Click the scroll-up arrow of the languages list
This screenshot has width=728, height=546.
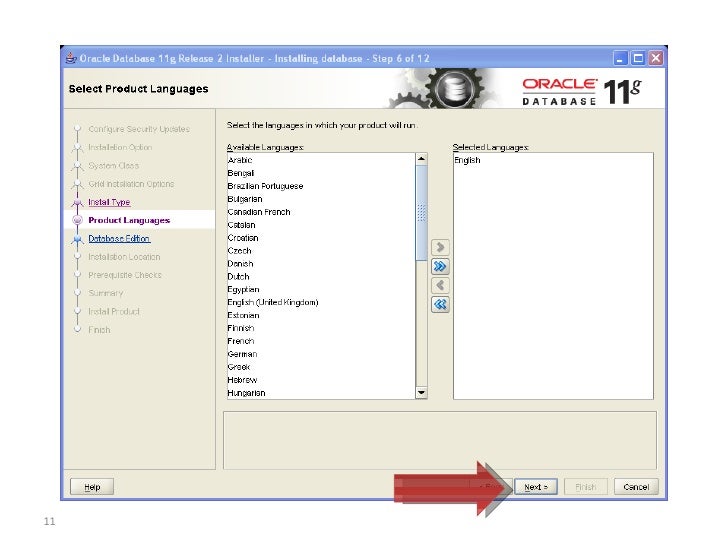(x=421, y=159)
